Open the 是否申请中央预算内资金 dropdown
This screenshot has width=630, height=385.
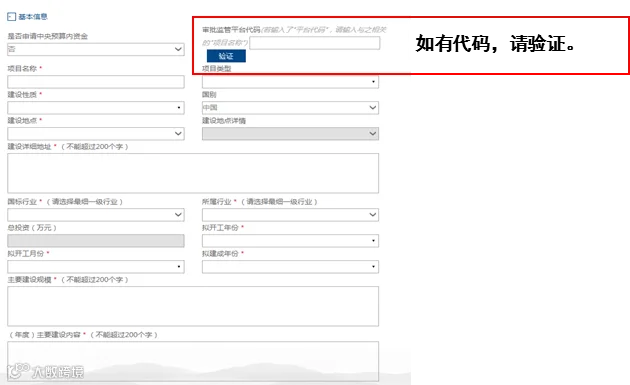tap(96, 49)
